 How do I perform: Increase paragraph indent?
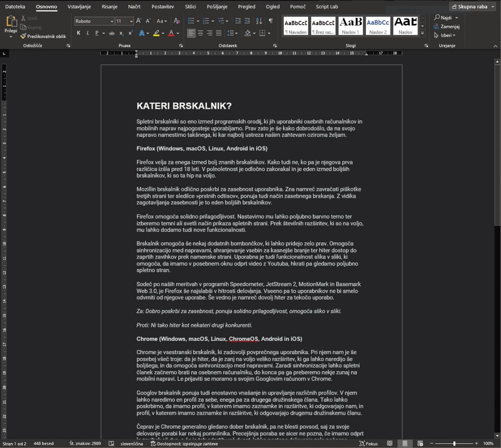pyautogui.click(x=247, y=21)
